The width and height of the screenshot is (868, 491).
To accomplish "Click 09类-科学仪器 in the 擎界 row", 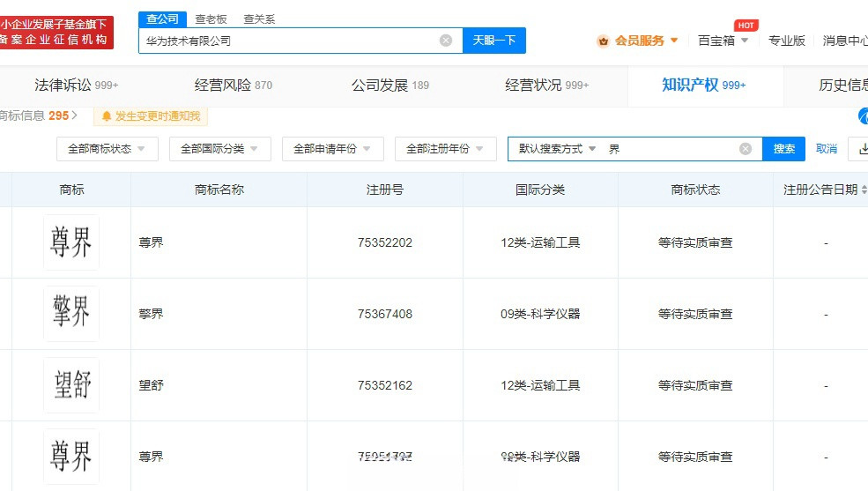I will pyautogui.click(x=540, y=314).
